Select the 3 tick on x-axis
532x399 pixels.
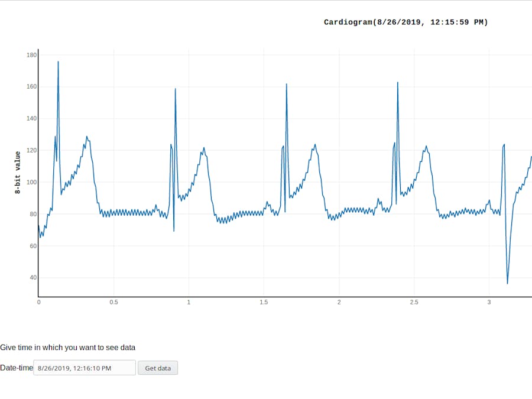tap(489, 302)
